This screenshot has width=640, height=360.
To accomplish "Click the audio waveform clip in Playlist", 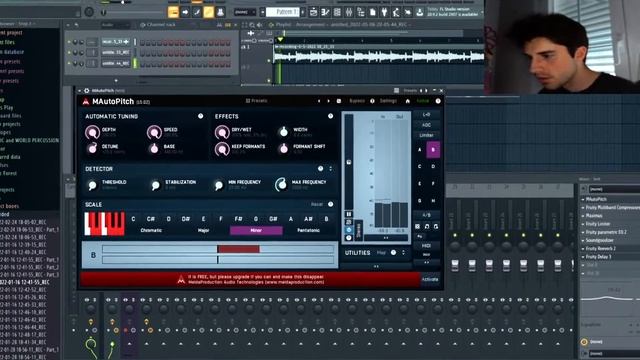I will tap(379, 55).
